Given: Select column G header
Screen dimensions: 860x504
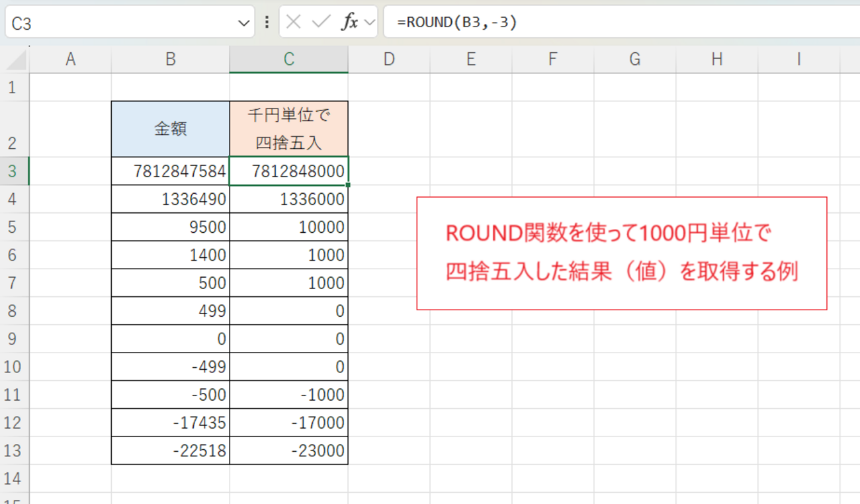Looking at the screenshot, I should (x=635, y=60).
